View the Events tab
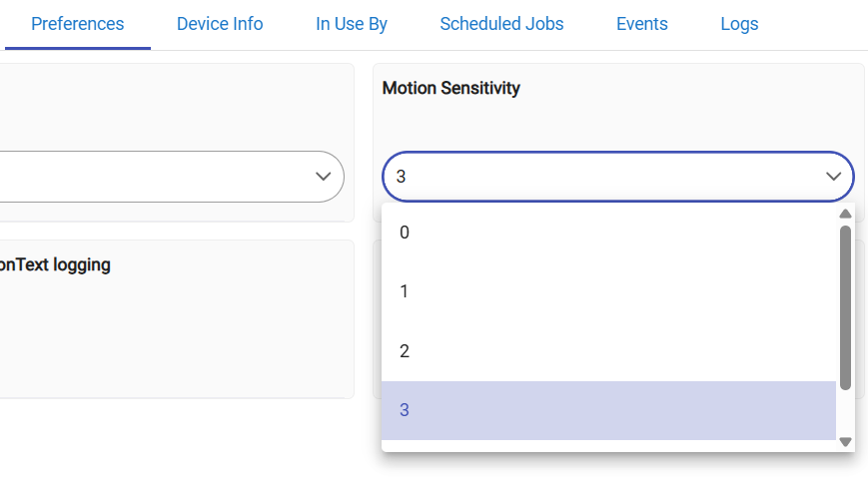The image size is (868, 486). (x=642, y=24)
